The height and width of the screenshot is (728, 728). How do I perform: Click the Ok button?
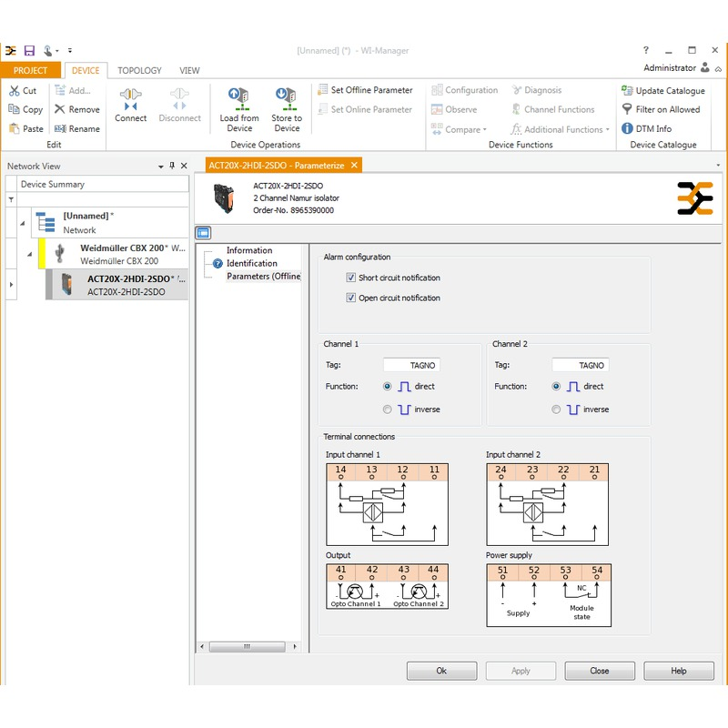click(x=441, y=671)
